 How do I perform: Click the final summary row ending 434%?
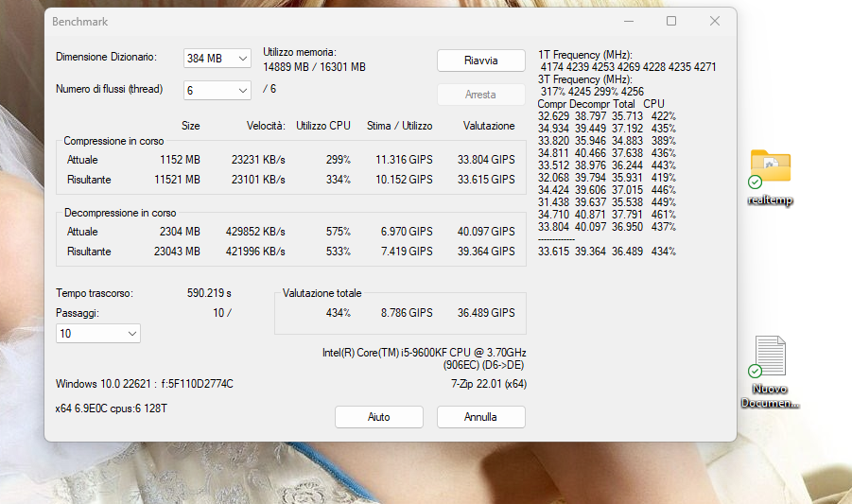607,252
